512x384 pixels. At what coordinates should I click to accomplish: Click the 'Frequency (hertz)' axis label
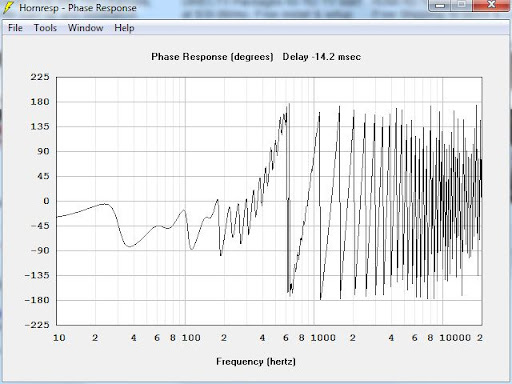coord(256,362)
